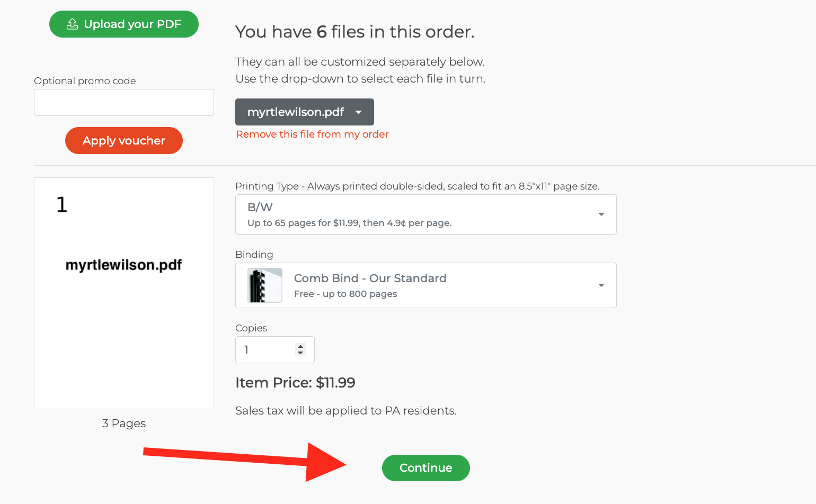Click the upload icon beside Upload your PDF
This screenshot has width=816, height=504.
pos(73,24)
